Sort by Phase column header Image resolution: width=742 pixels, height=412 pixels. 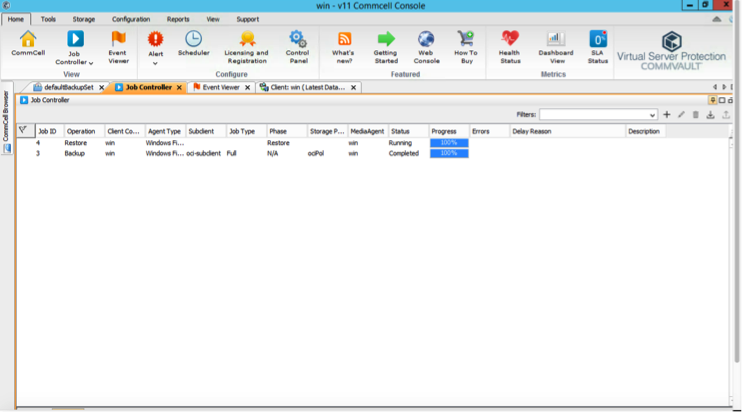[287, 131]
